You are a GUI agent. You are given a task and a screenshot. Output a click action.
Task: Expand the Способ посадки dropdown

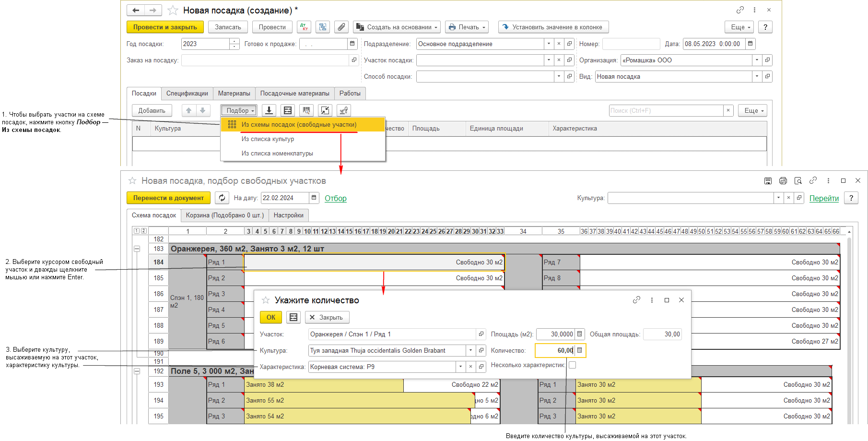[559, 76]
